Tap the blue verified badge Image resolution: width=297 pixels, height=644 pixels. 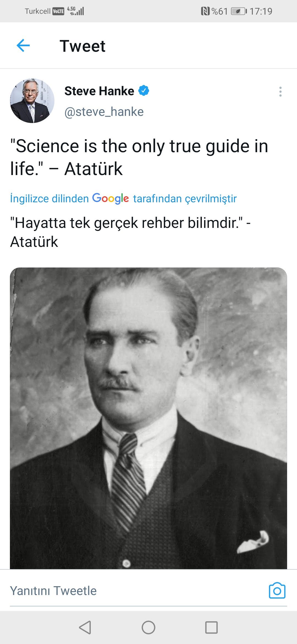tap(144, 91)
